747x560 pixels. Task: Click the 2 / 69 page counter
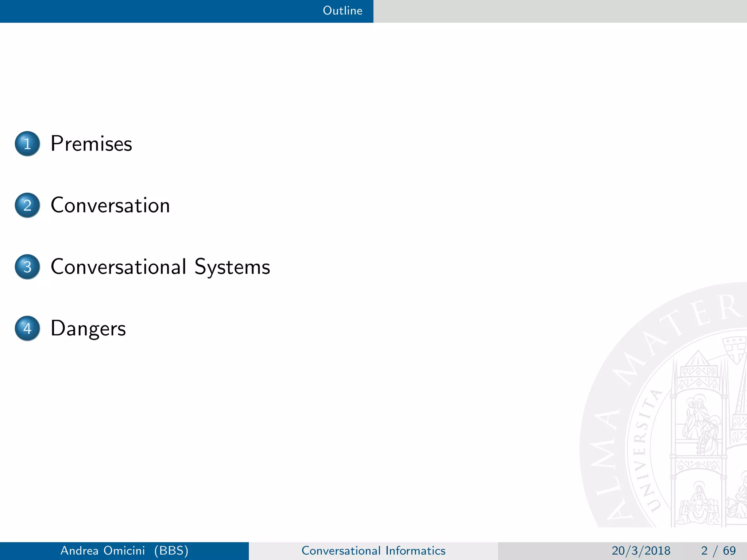click(x=718, y=551)
